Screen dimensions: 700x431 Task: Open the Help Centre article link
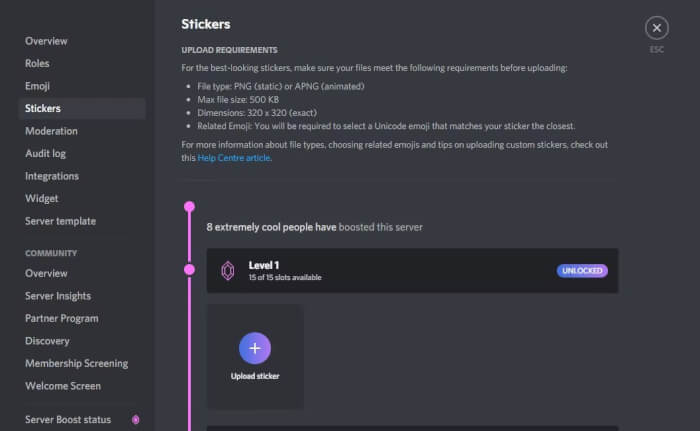click(x=234, y=158)
